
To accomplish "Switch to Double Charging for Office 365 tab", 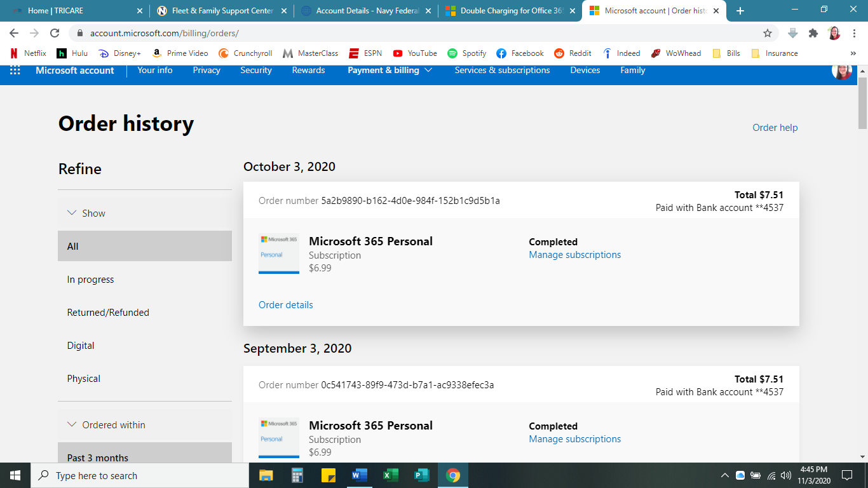I will tap(511, 11).
